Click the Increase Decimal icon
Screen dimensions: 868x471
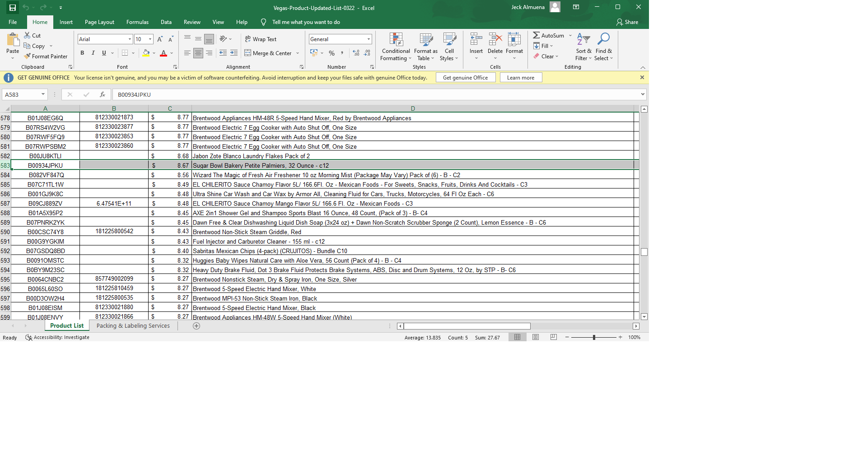[356, 53]
